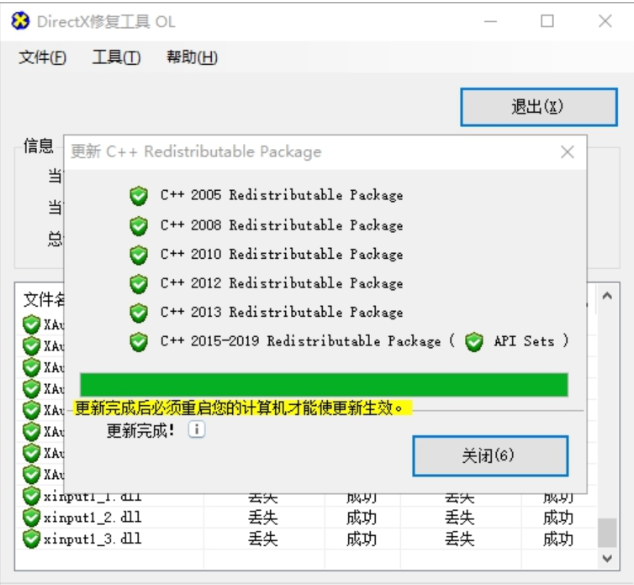Click shield icon for C++ 2005 package
This screenshot has width=634, height=585.
[139, 196]
